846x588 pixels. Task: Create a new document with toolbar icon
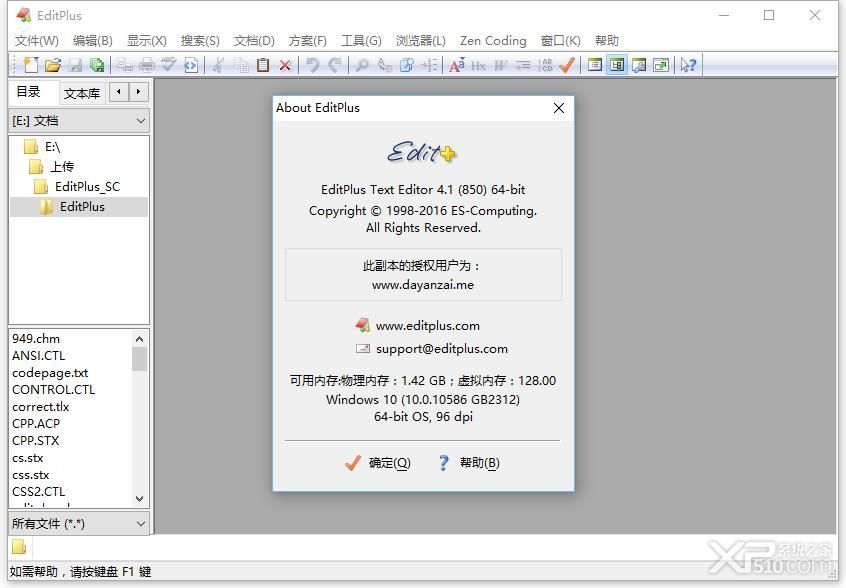(x=31, y=65)
